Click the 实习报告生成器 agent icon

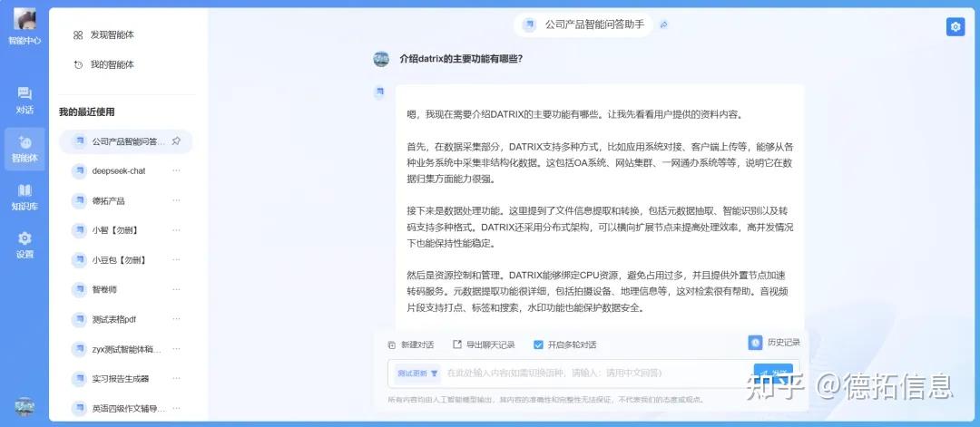[79, 378]
